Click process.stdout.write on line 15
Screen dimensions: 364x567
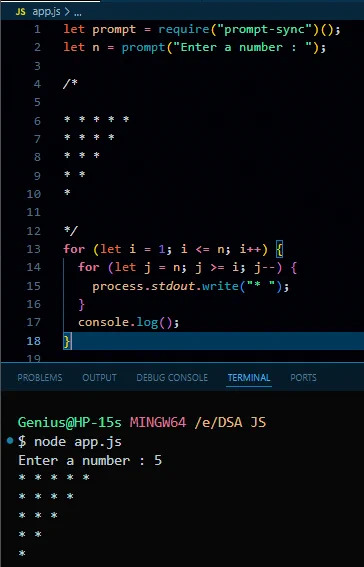click(165, 286)
